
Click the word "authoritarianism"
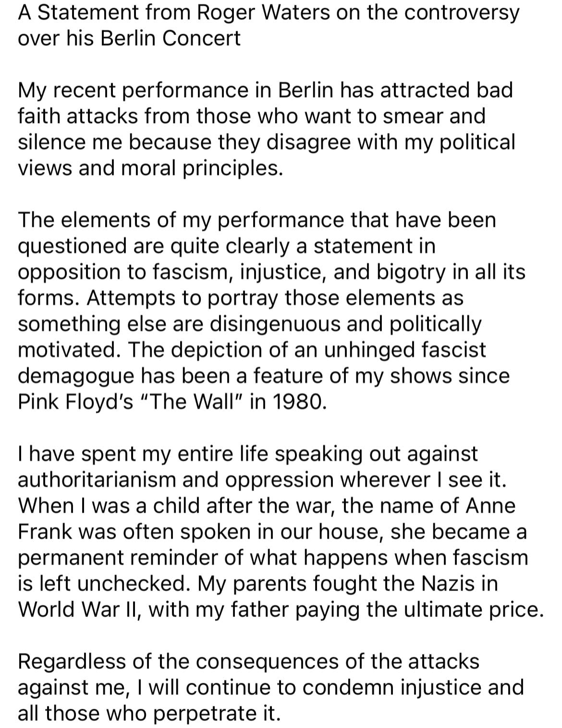[x=96, y=480]
